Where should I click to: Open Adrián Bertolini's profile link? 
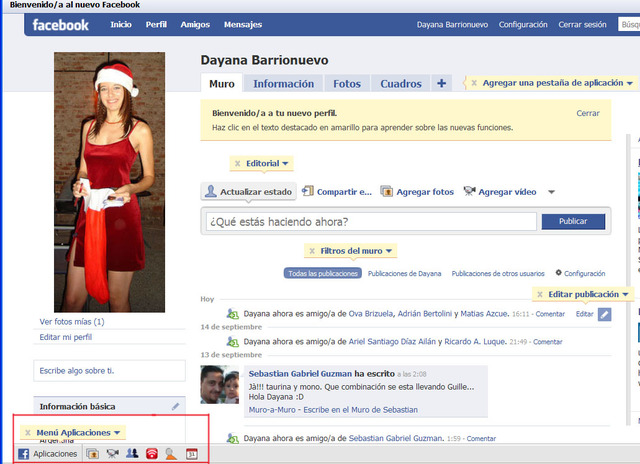tap(424, 314)
